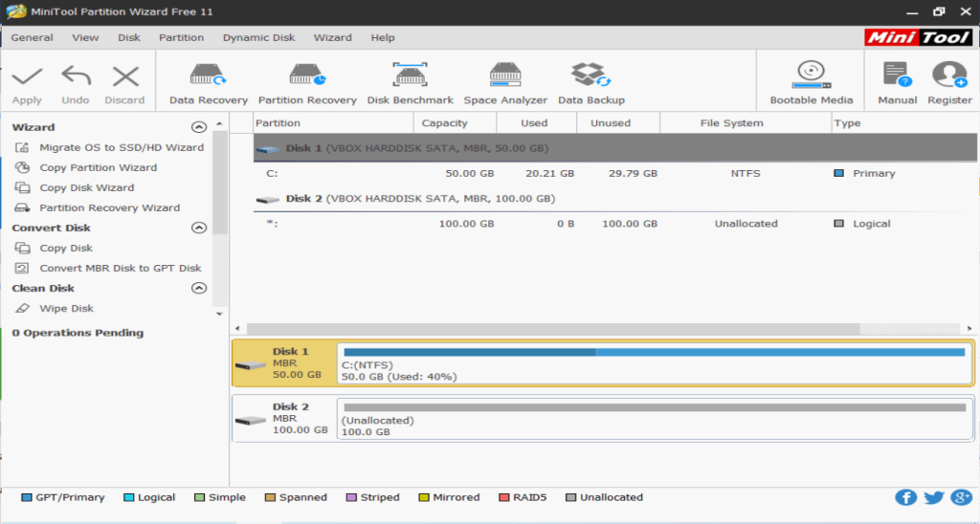Select the unallocated *: partition row
980x524 pixels.
coord(615,224)
